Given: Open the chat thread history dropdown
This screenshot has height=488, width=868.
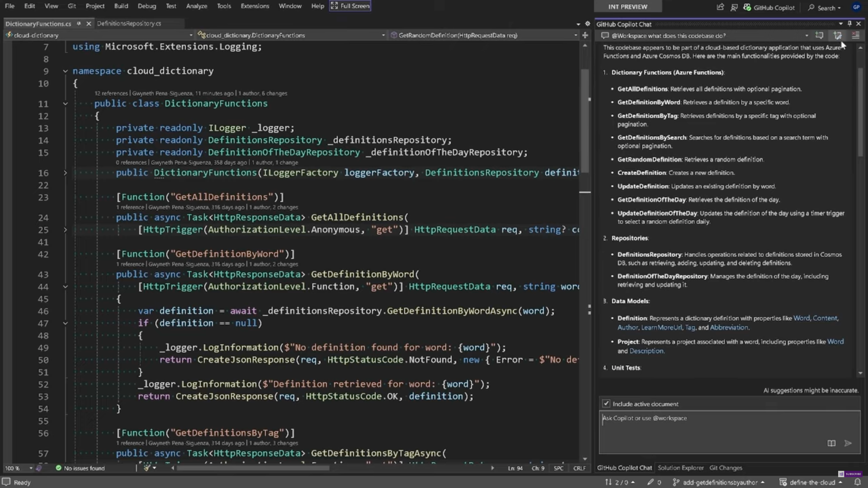Looking at the screenshot, I should coord(807,35).
